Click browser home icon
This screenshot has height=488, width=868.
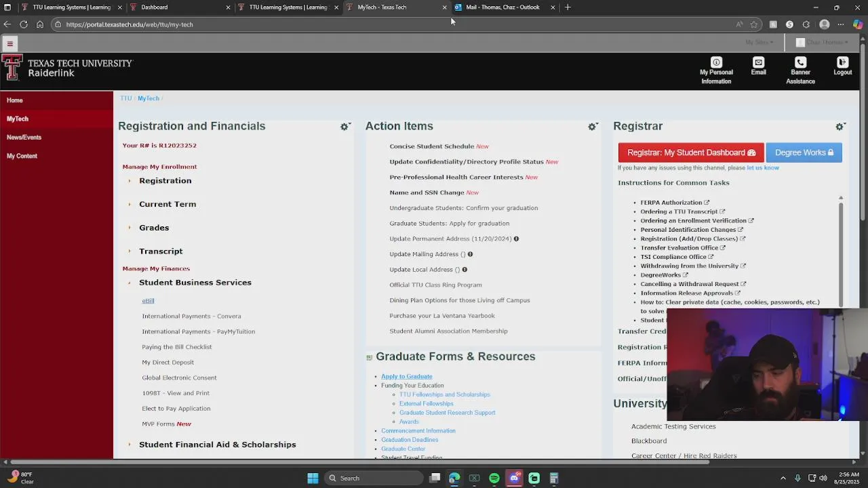coord(40,24)
